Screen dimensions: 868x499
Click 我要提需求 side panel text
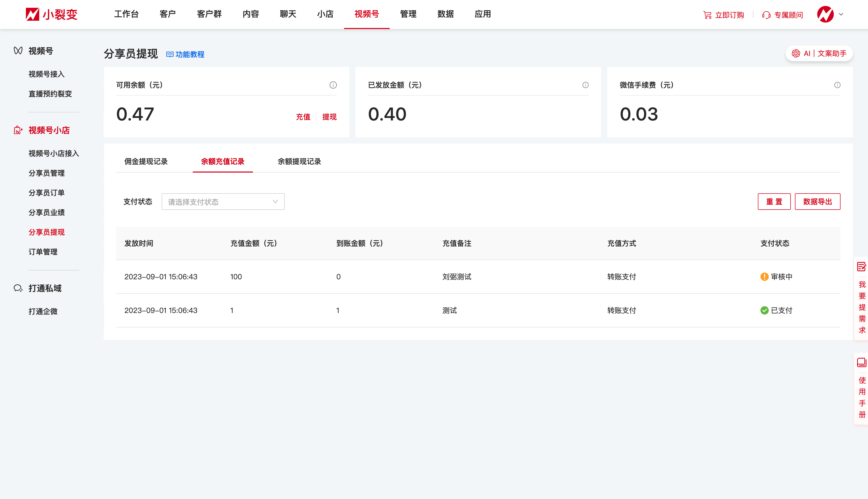coord(862,307)
